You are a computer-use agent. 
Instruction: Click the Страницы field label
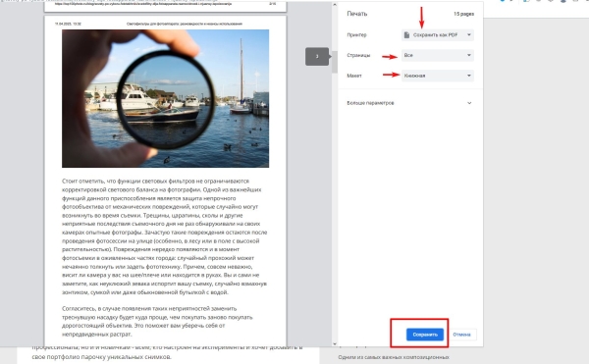point(358,55)
